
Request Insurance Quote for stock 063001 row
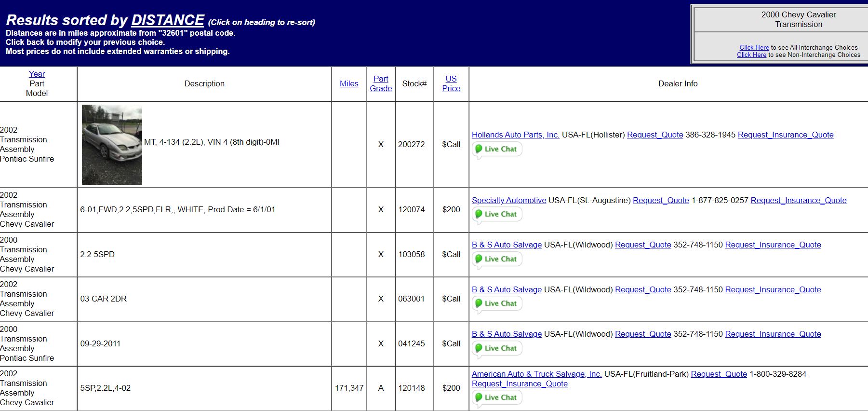pyautogui.click(x=773, y=289)
